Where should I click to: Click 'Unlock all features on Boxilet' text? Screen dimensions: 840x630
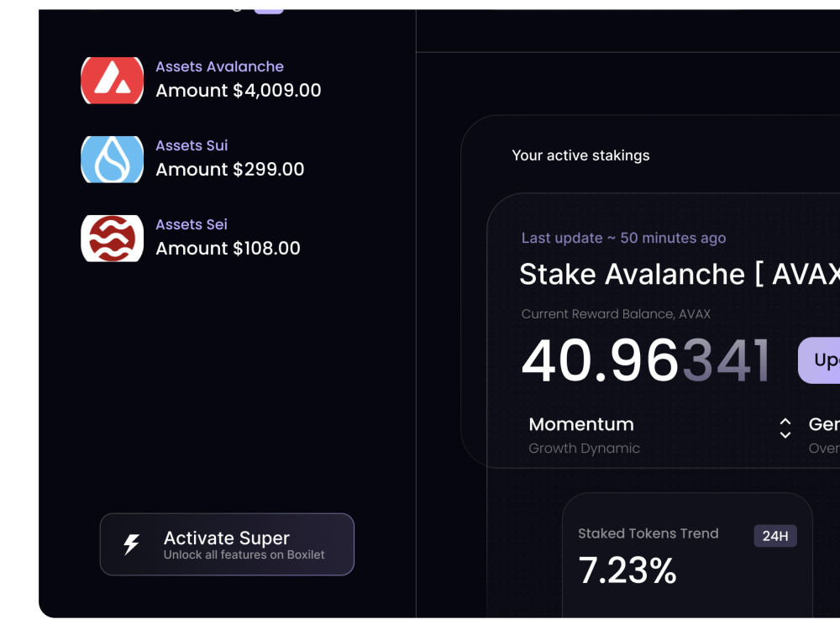[244, 555]
